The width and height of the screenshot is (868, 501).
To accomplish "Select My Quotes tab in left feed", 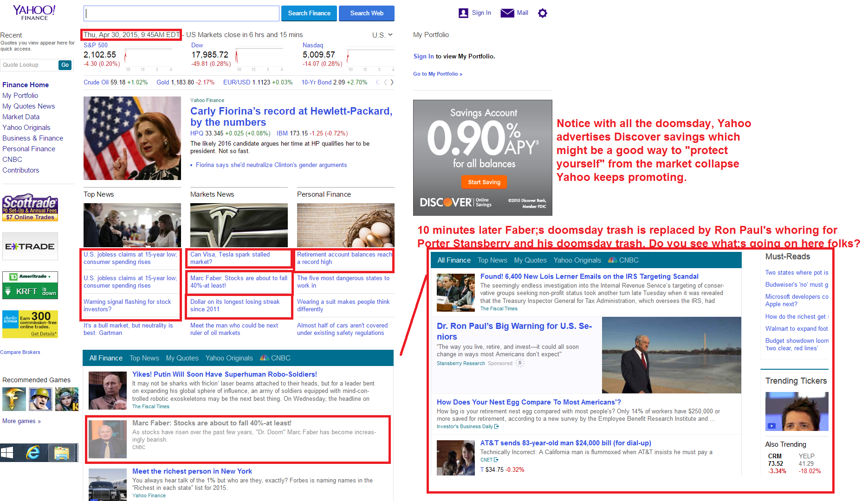I will coord(182,358).
